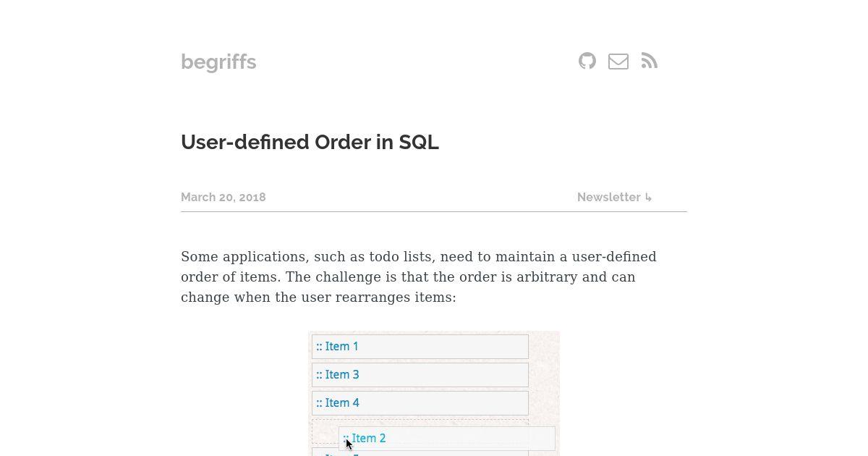
Task: Open the GitHub profile icon
Action: [587, 62]
